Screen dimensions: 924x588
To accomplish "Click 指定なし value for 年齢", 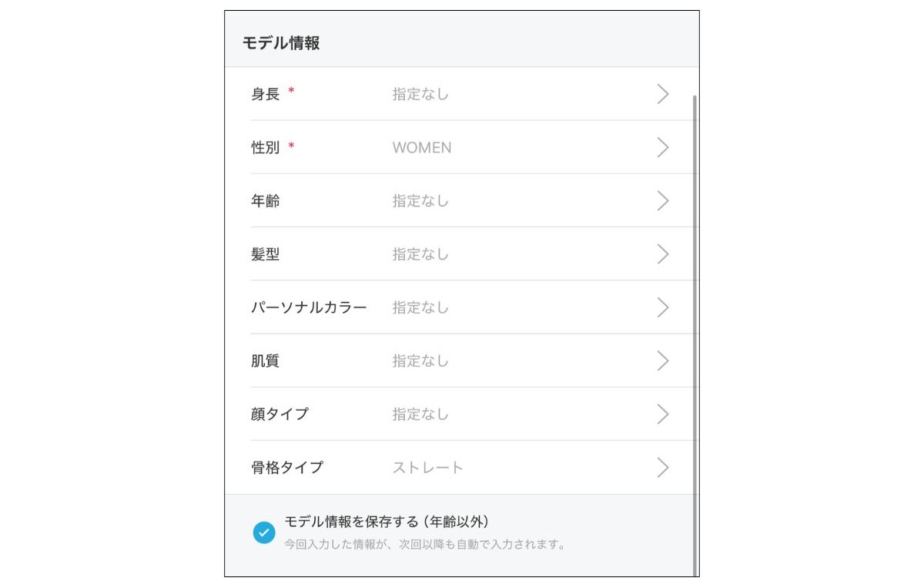I will (x=420, y=201).
